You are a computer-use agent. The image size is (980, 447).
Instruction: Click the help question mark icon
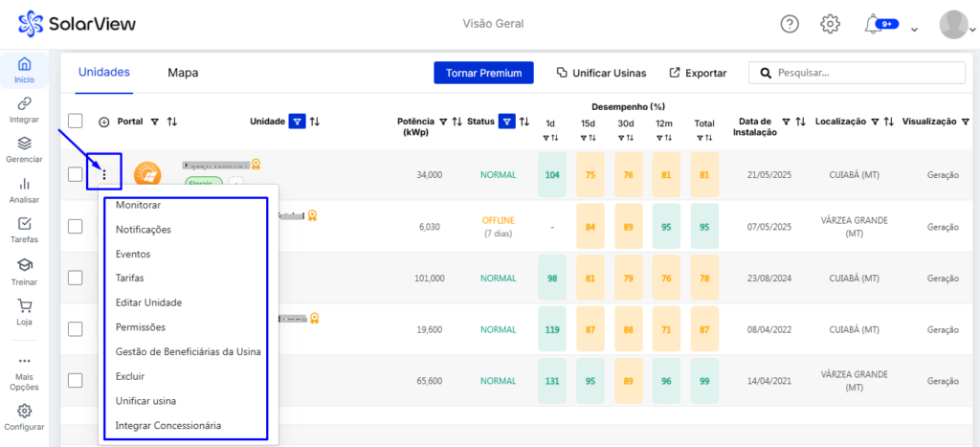[790, 24]
